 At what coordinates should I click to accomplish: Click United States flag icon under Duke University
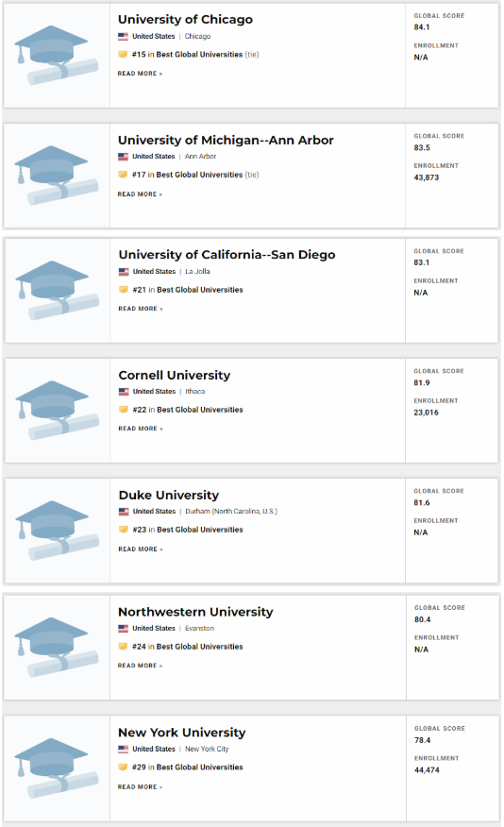tap(124, 512)
